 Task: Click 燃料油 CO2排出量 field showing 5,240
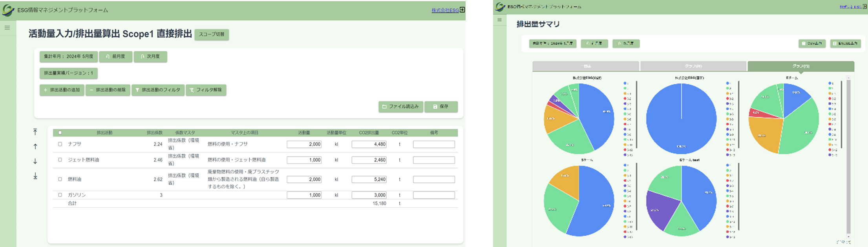click(x=369, y=179)
